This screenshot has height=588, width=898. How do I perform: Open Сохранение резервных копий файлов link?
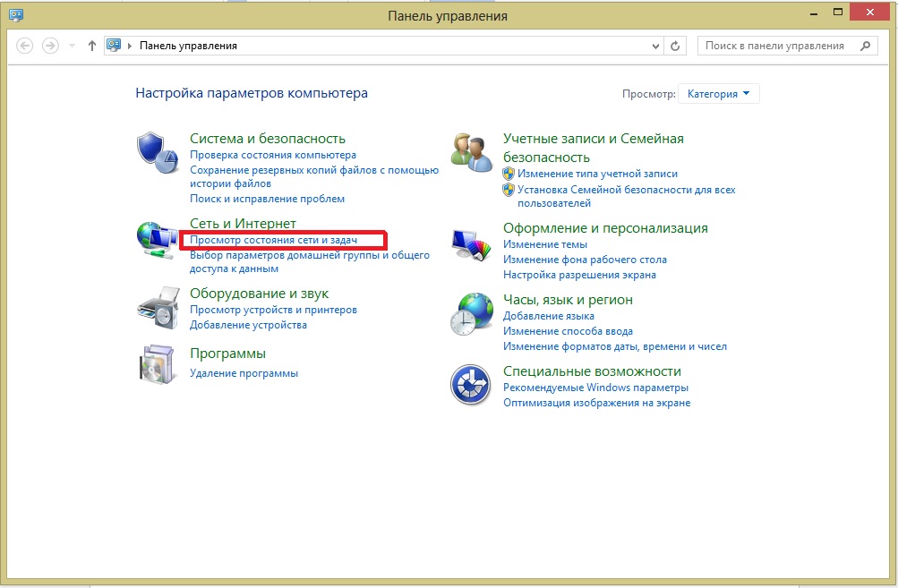coord(314,177)
